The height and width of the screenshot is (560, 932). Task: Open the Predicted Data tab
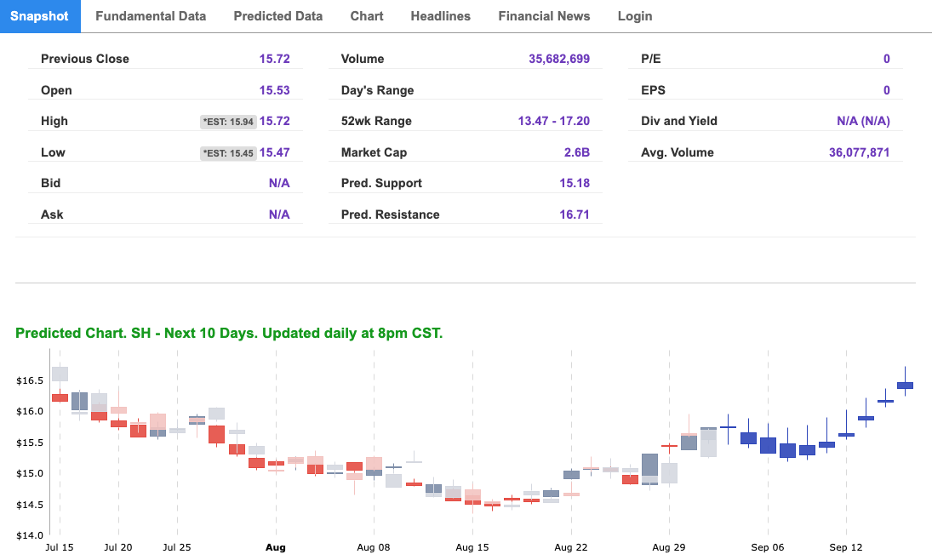(277, 15)
